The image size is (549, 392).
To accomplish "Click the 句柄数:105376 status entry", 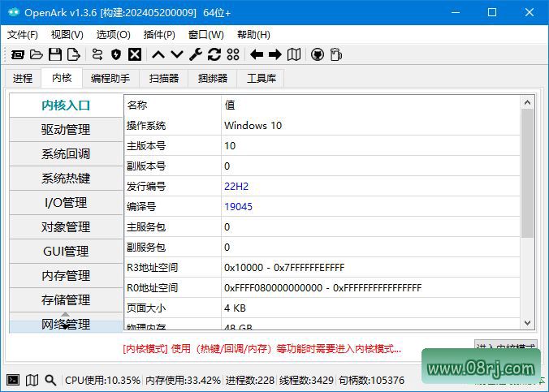I will tap(371, 380).
